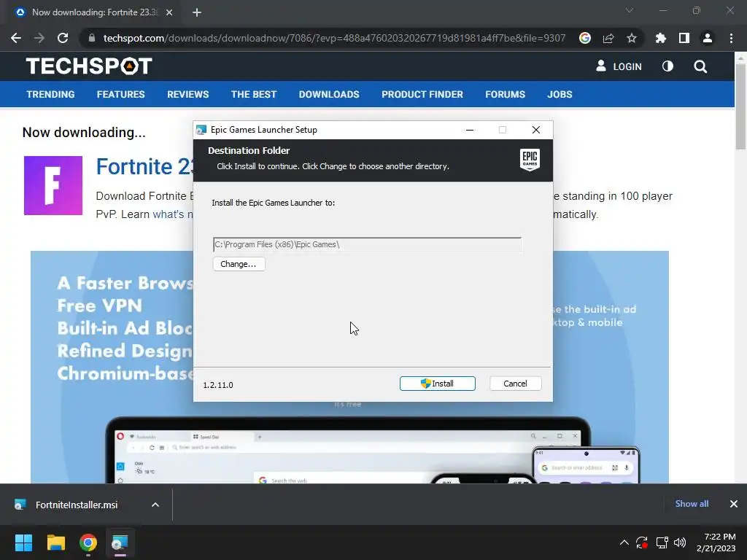Viewport: 747px width, 560px height.
Task: Click the Fortnite title link
Action: 144,167
